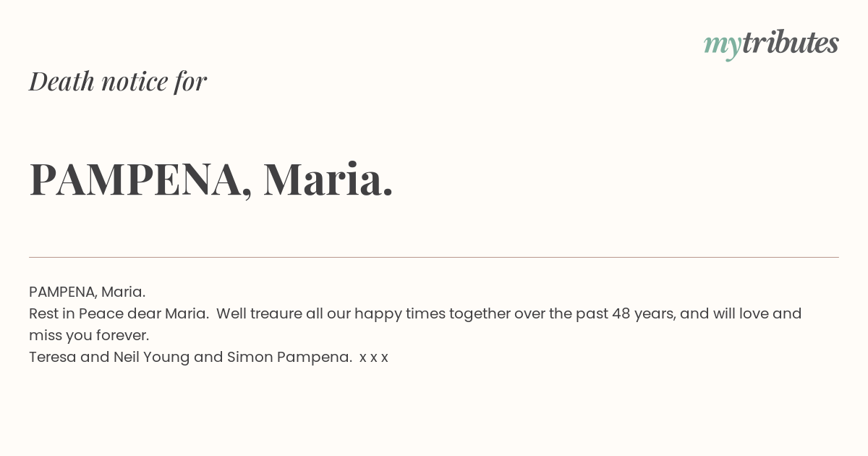Click the horizontal divider line
The width and height of the screenshot is (868, 456).
[x=434, y=257]
